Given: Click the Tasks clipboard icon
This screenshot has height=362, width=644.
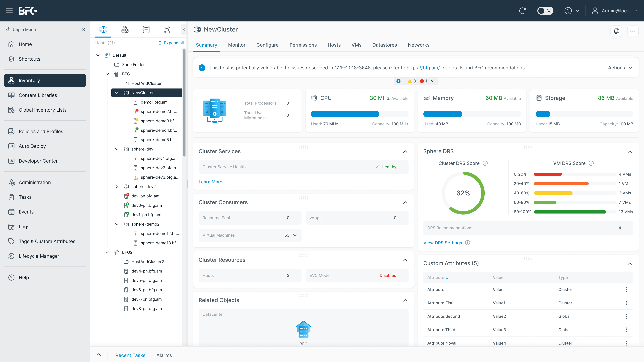Looking at the screenshot, I should pyautogui.click(x=11, y=197).
